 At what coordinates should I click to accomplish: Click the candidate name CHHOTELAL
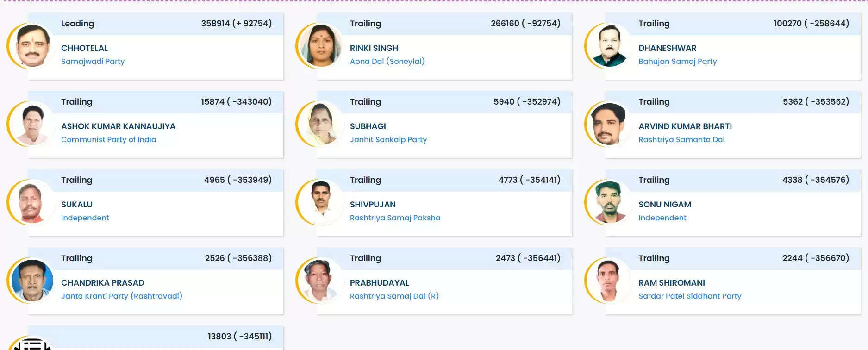pyautogui.click(x=85, y=48)
